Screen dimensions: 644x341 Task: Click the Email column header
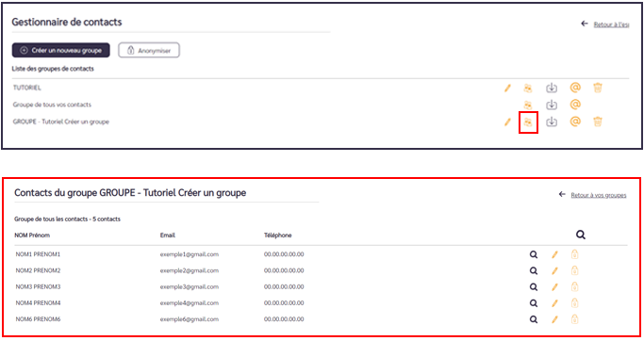168,235
